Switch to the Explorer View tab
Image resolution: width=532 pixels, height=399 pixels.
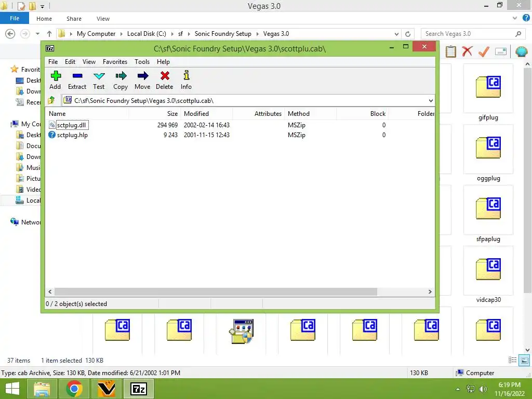(103, 19)
